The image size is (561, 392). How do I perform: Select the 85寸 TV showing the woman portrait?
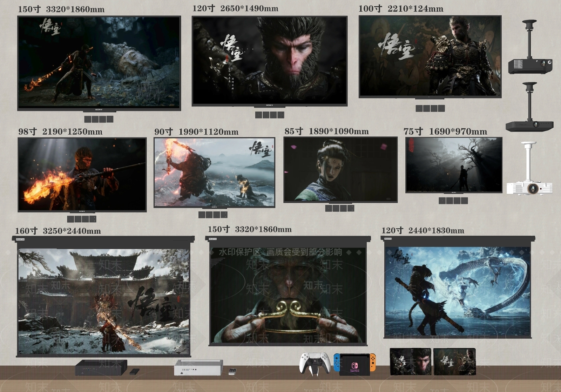pyautogui.click(x=340, y=170)
